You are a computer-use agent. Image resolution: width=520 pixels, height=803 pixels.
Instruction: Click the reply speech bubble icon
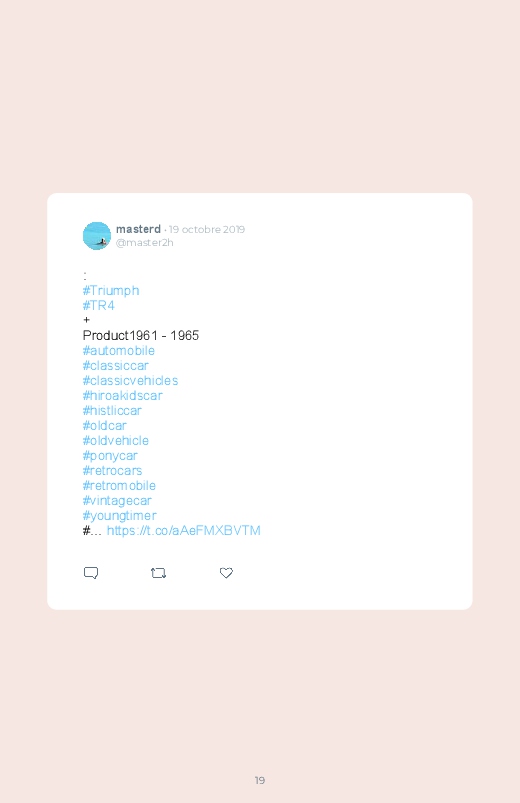[91, 573]
